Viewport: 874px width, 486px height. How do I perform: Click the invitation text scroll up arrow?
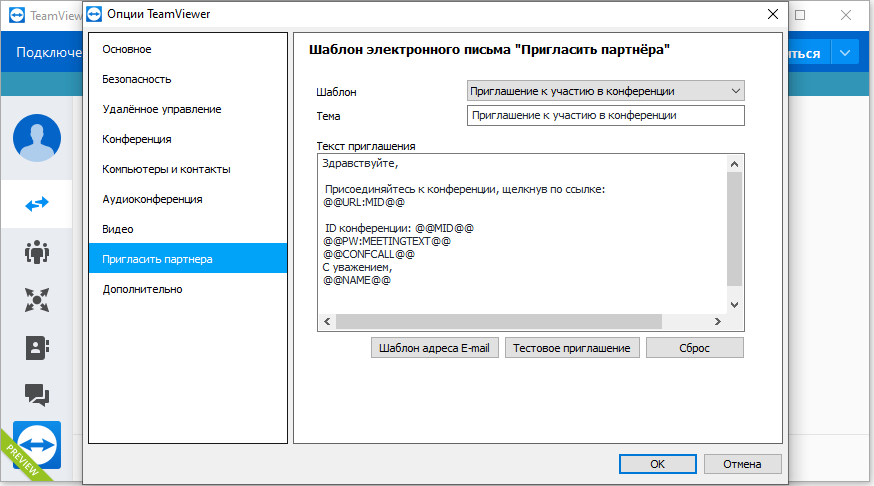pos(734,164)
